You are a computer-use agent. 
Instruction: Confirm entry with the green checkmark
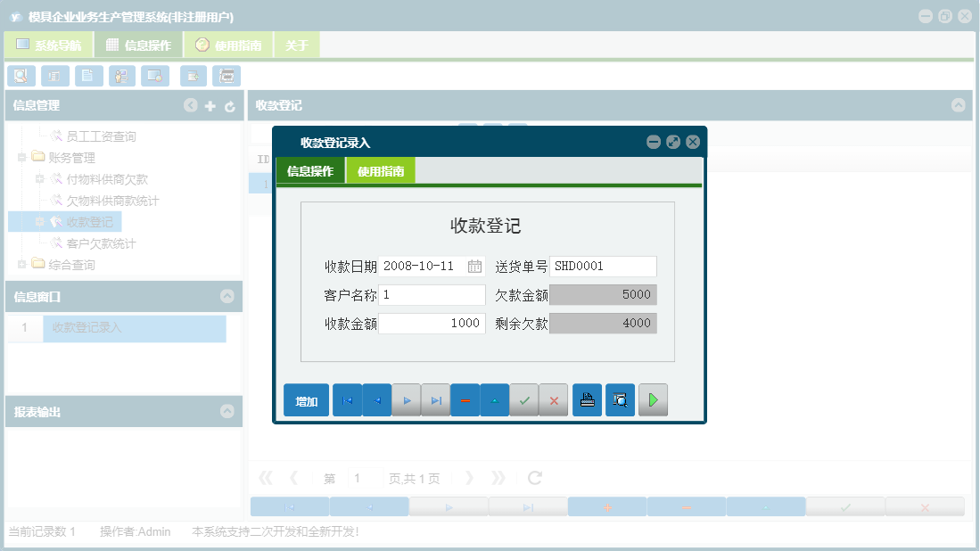point(524,399)
